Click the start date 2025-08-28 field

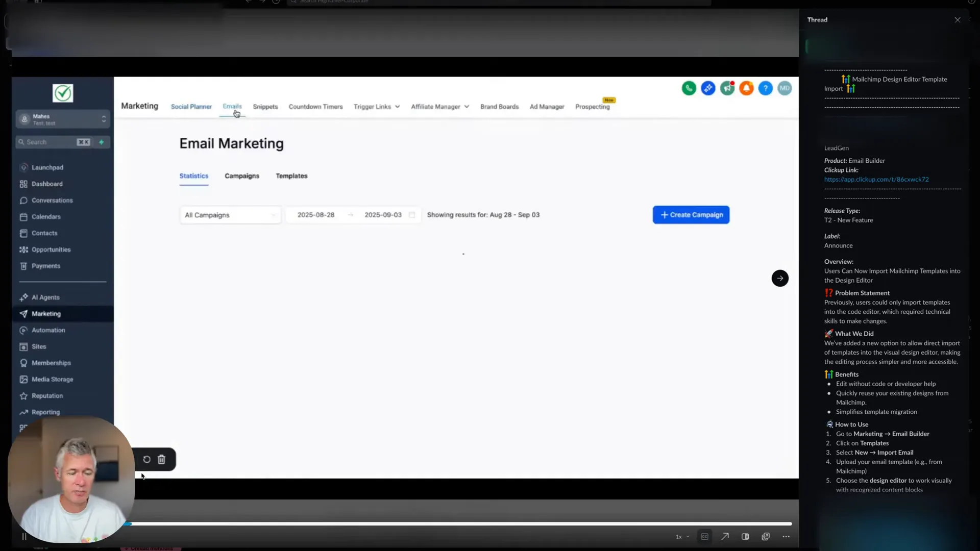click(316, 215)
